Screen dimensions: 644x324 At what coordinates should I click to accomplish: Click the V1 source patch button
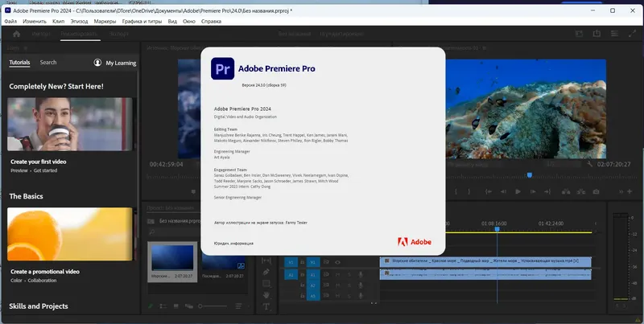click(291, 262)
